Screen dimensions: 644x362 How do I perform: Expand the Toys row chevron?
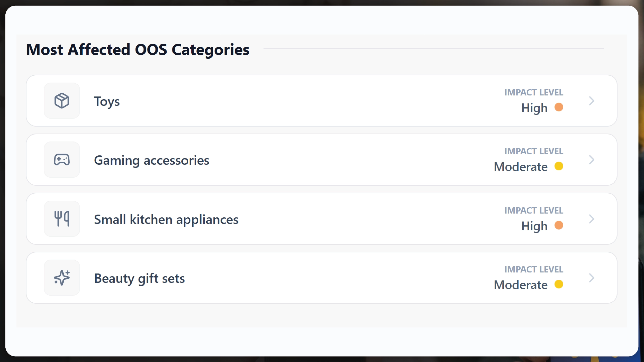click(592, 101)
